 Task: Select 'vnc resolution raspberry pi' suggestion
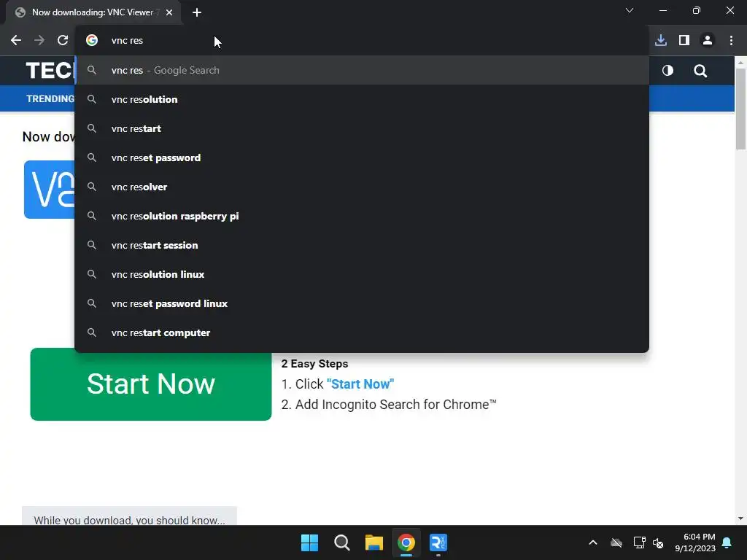pos(362,216)
